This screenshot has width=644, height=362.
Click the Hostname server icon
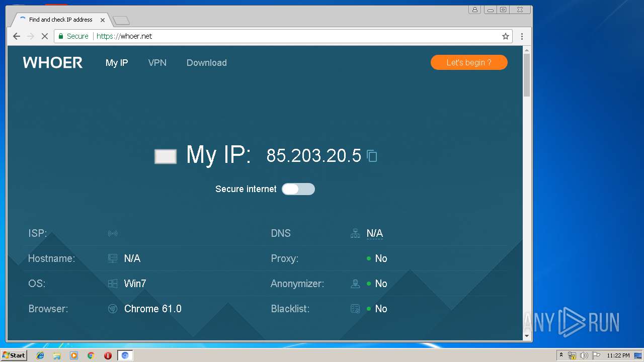(x=113, y=258)
